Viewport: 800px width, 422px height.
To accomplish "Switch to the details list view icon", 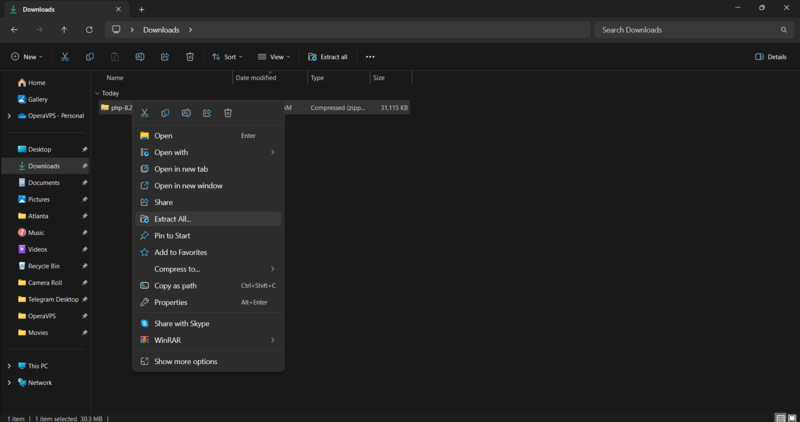I will point(781,418).
